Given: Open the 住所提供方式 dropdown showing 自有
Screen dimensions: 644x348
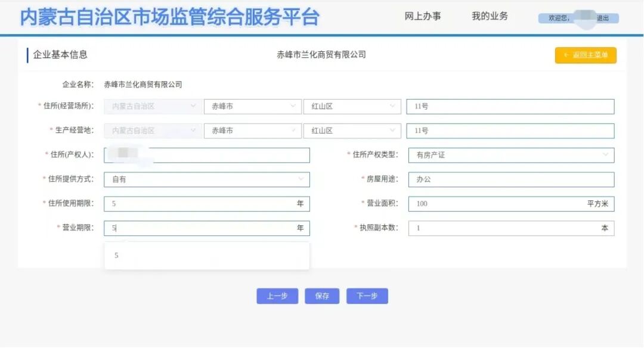Looking at the screenshot, I should coord(206,179).
